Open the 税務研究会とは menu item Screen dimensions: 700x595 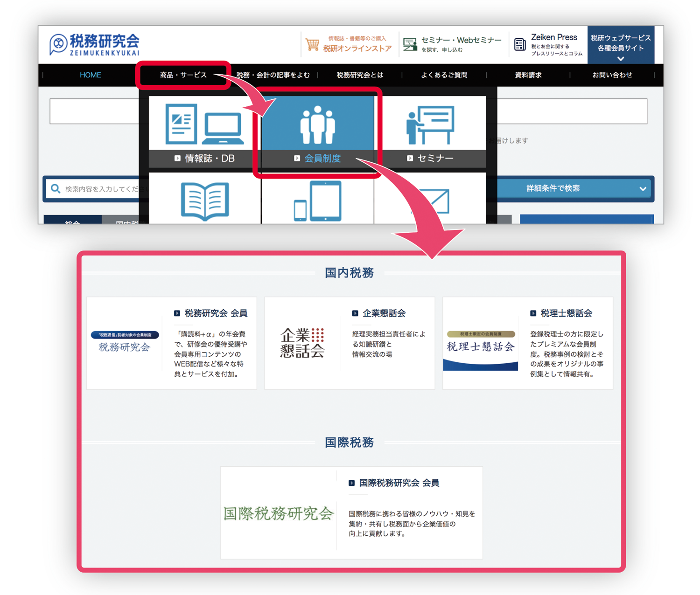360,75
